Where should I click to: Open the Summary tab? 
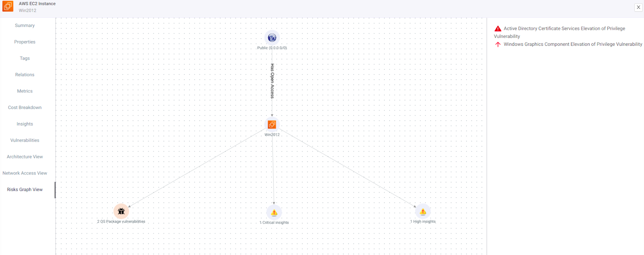point(25,25)
